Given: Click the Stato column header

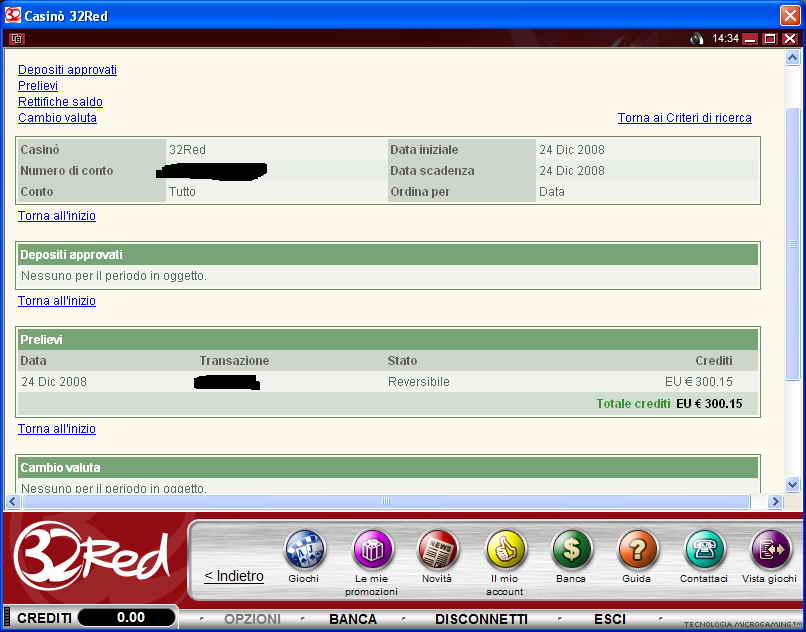Looking at the screenshot, I should click(x=402, y=361).
